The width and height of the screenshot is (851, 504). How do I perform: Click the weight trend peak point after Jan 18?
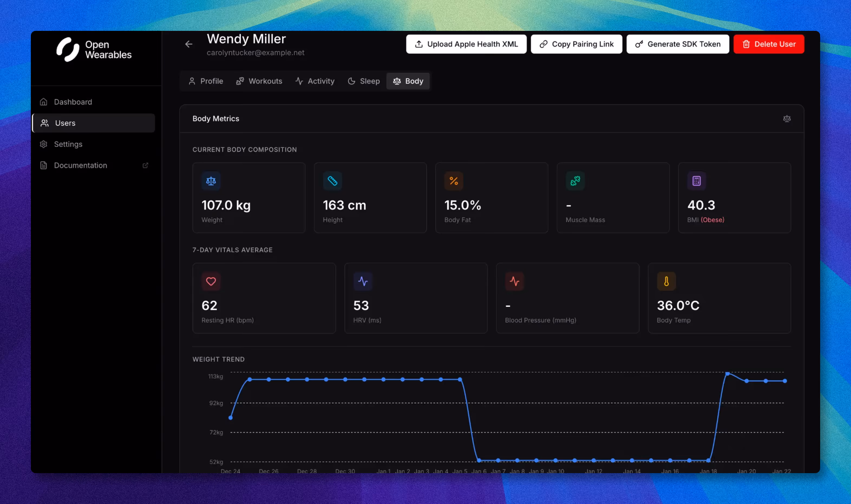click(727, 374)
